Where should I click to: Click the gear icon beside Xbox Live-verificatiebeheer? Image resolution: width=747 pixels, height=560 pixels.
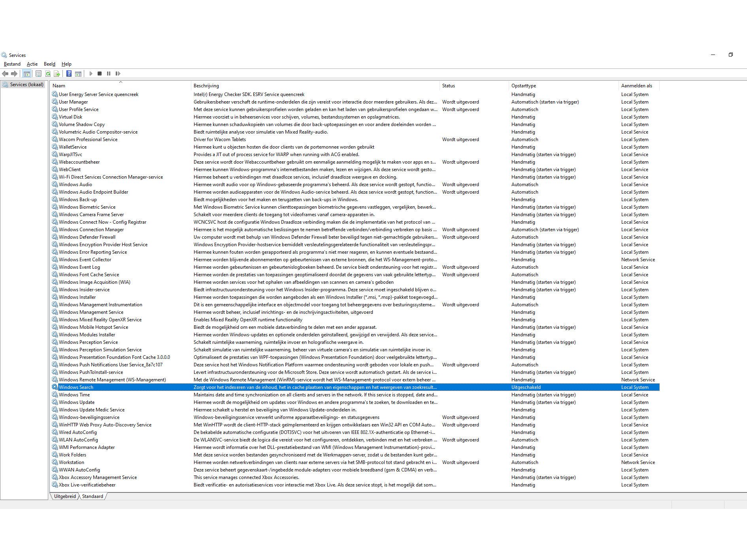coord(55,485)
